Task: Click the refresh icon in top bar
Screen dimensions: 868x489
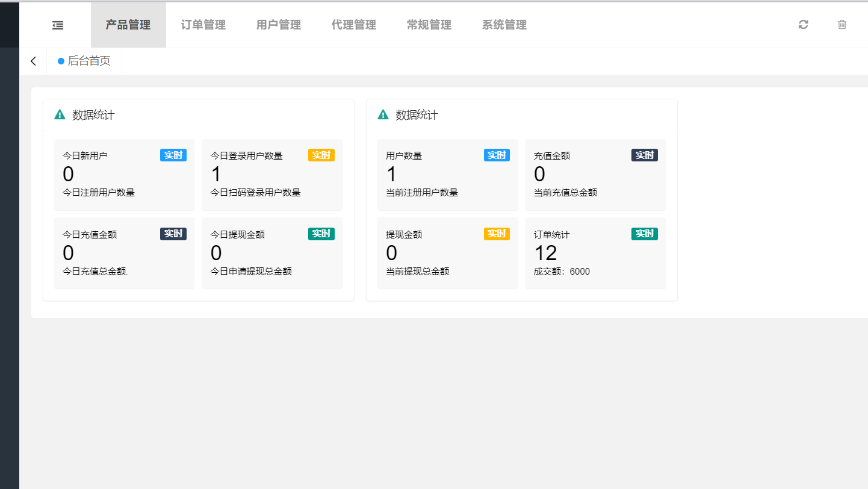Action: pyautogui.click(x=803, y=25)
